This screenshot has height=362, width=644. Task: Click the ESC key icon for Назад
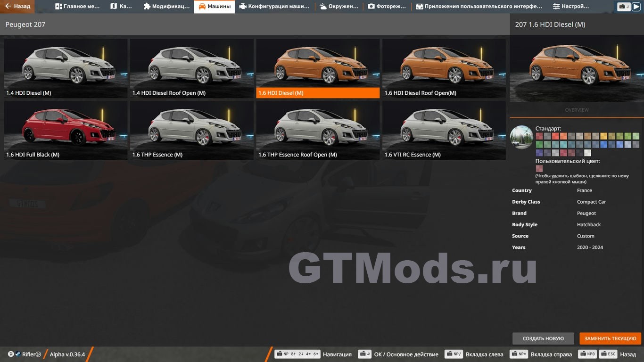coord(609,354)
